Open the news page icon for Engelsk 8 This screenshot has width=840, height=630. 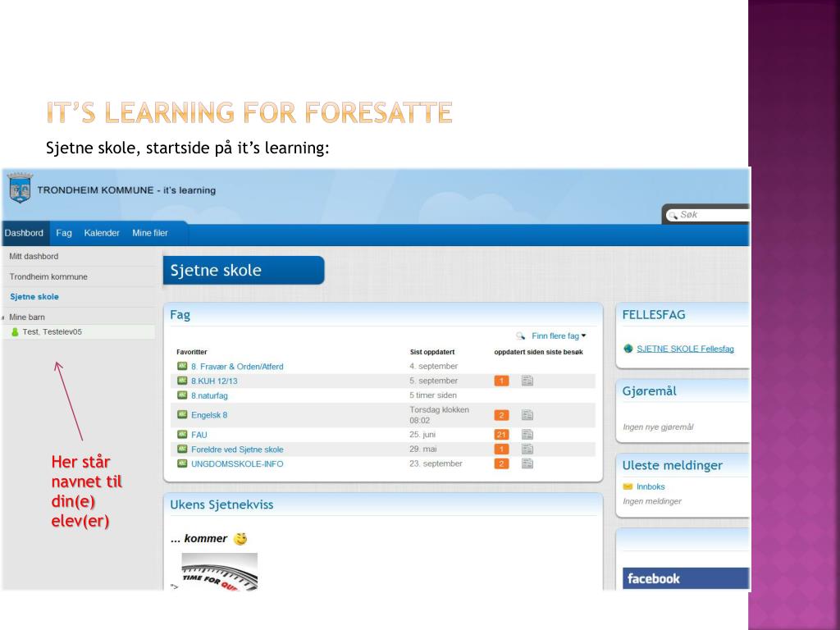527,414
